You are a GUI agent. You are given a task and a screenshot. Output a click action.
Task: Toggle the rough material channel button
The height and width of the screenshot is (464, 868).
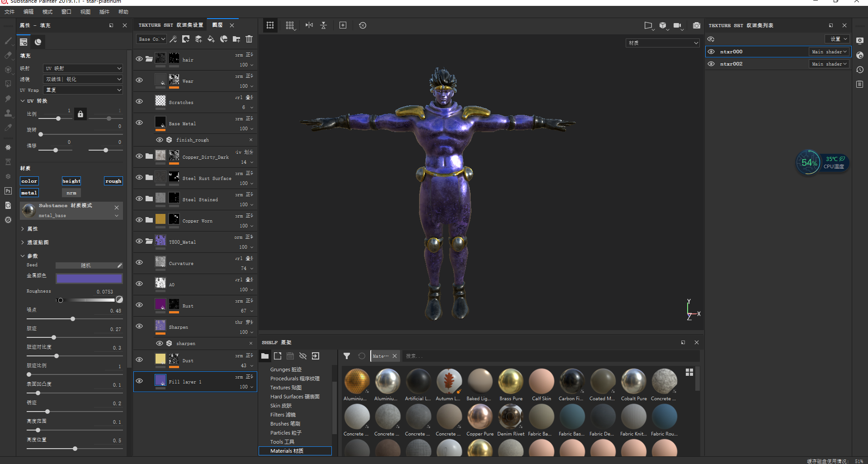click(x=113, y=181)
